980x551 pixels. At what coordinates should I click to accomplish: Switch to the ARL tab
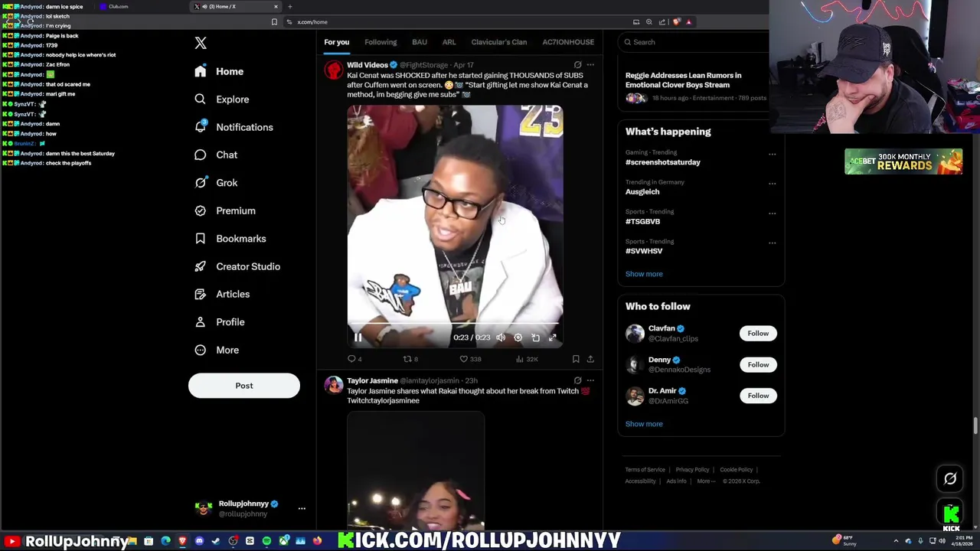pos(449,42)
